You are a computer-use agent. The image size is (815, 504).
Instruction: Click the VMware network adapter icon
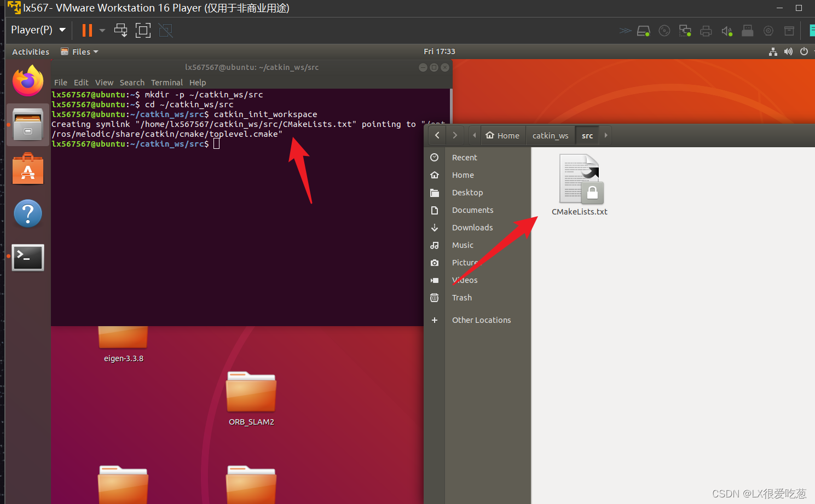(685, 31)
